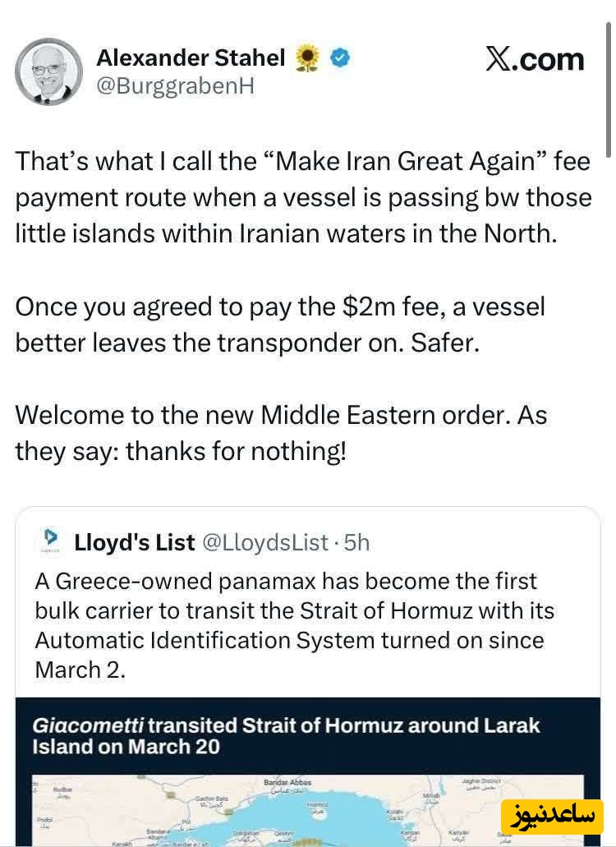Viewport: 616px width, 847px height.
Task: Open the Lloyd's List account name
Action: point(135,542)
